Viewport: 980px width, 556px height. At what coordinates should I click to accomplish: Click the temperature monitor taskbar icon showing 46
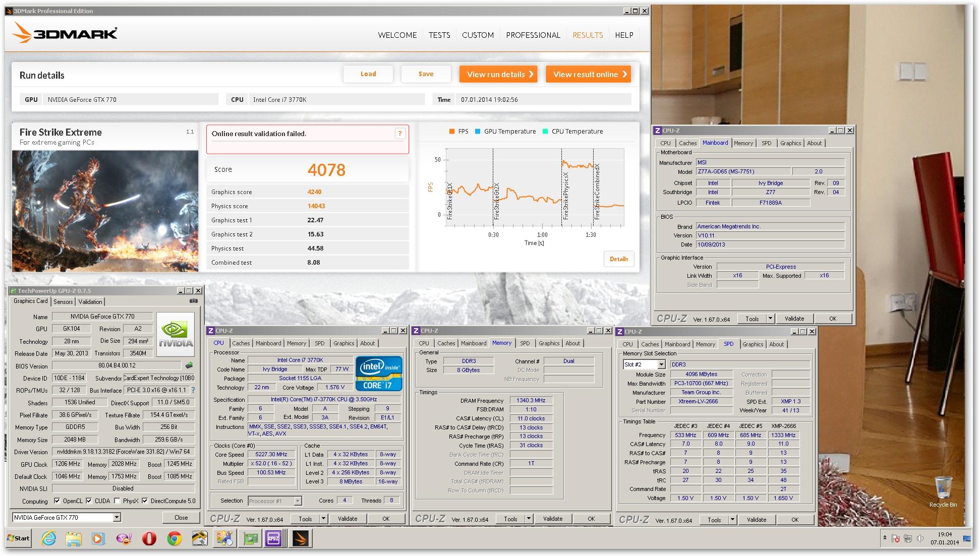point(200,538)
